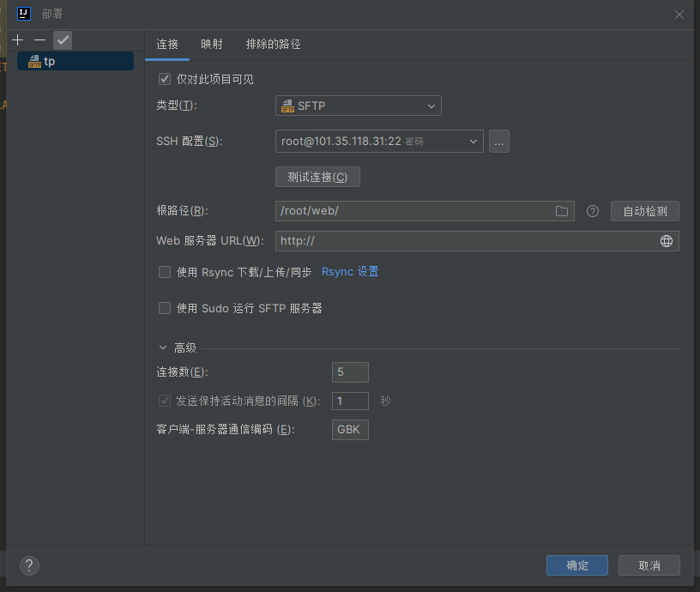Click the IntelliJ logo in title bar
Screen dimensions: 700x592
tap(24, 14)
